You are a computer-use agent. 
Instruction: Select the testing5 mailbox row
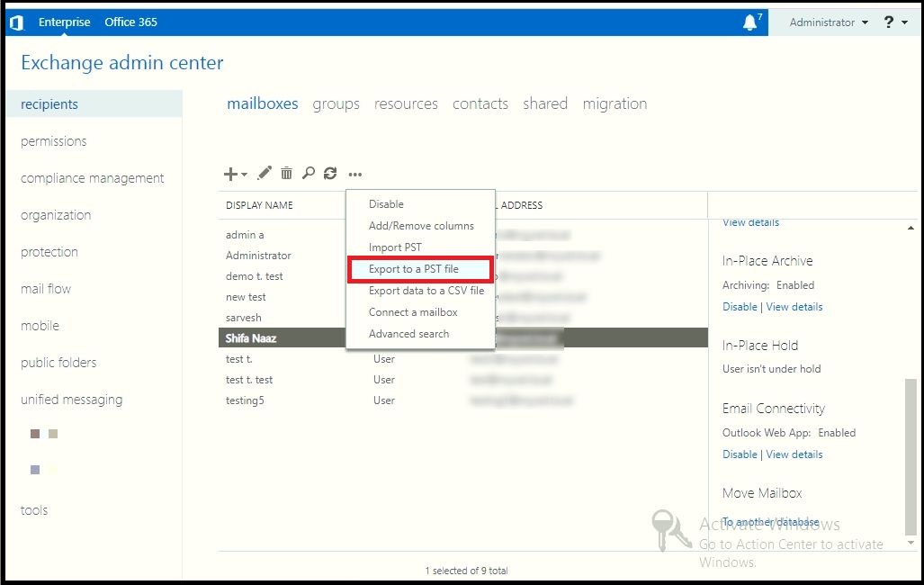462,400
